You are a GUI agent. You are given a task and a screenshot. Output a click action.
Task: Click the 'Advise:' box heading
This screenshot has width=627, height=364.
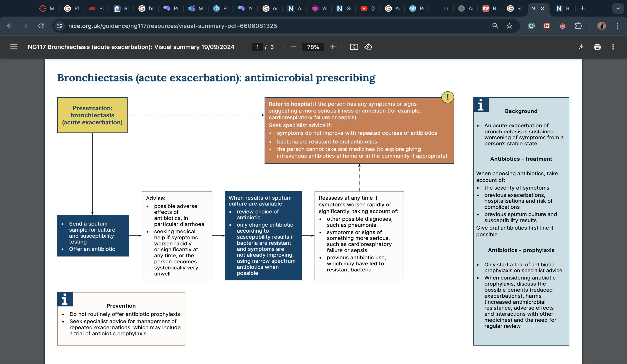[x=156, y=198]
